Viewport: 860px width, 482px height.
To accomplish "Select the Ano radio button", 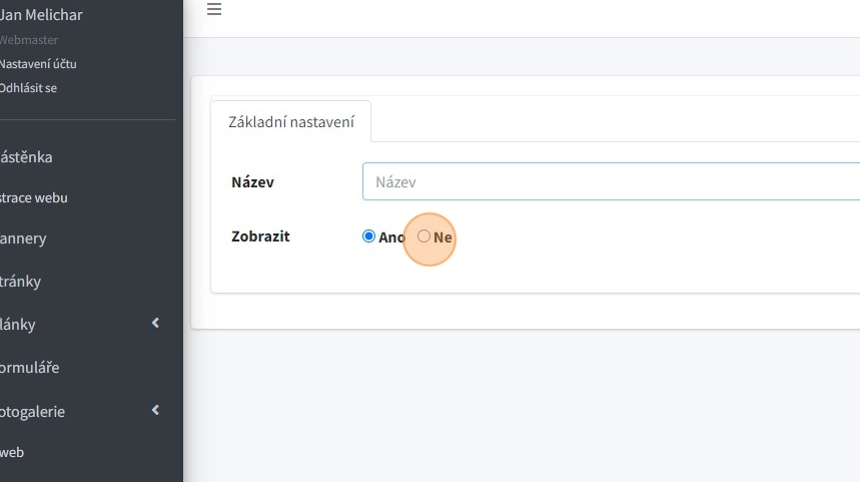I will [x=369, y=237].
